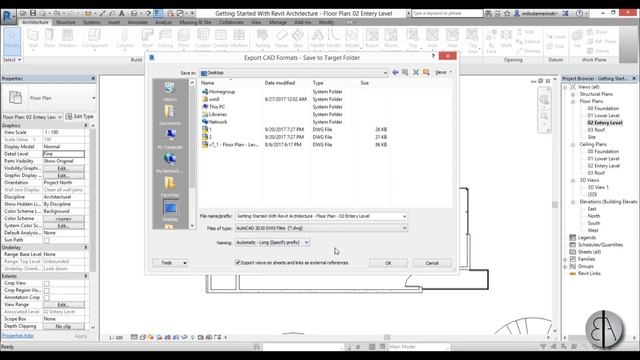Toggle Export views on sheets as external references
The width and height of the screenshot is (640, 360).
[x=238, y=262]
